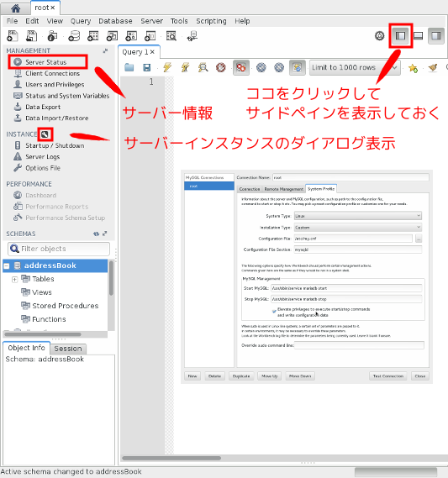448x478 pixels.
Task: Create new view toolbar icon
Action: tap(112, 36)
